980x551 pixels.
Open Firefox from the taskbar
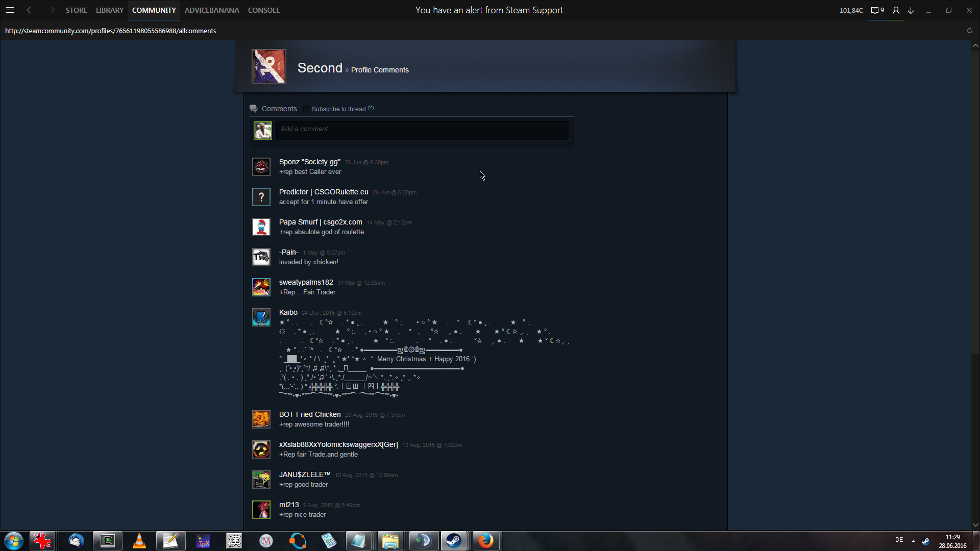(x=485, y=541)
